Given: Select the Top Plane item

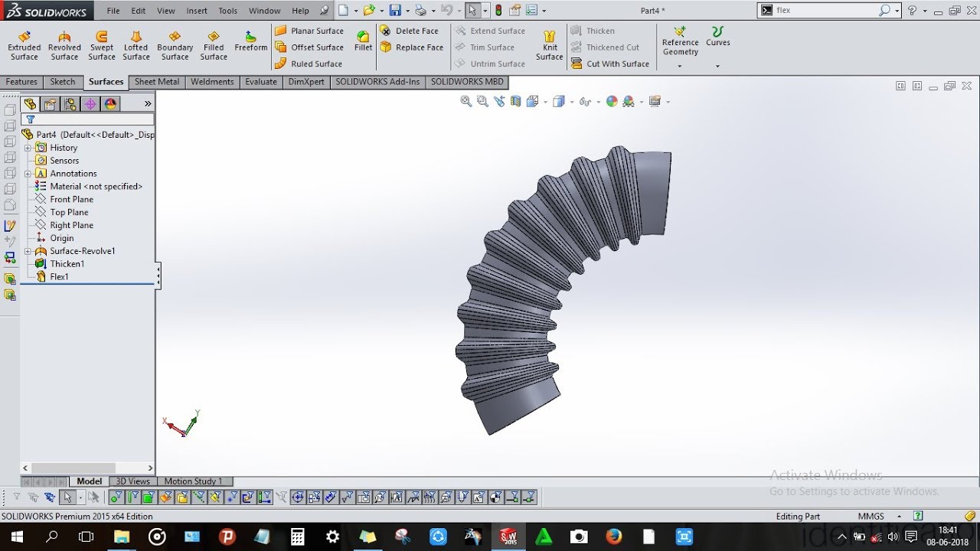Looking at the screenshot, I should [62, 212].
